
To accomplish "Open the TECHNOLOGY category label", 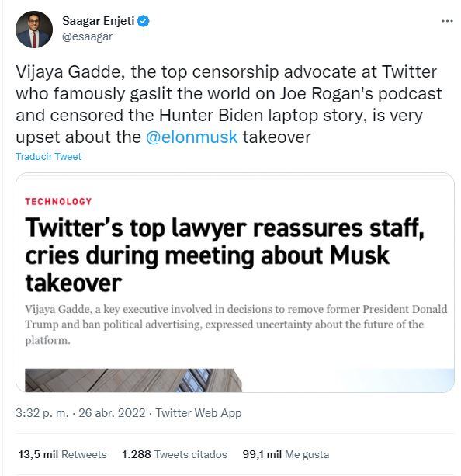I will [58, 202].
